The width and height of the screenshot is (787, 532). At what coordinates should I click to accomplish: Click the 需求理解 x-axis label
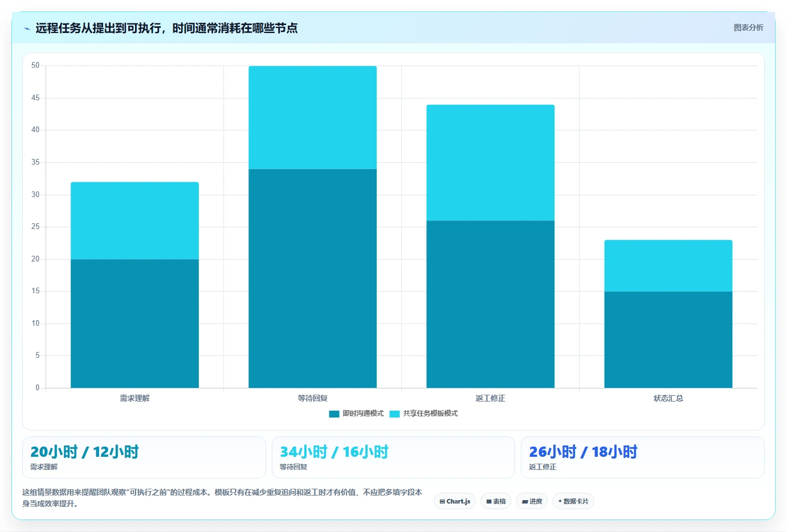coord(134,398)
